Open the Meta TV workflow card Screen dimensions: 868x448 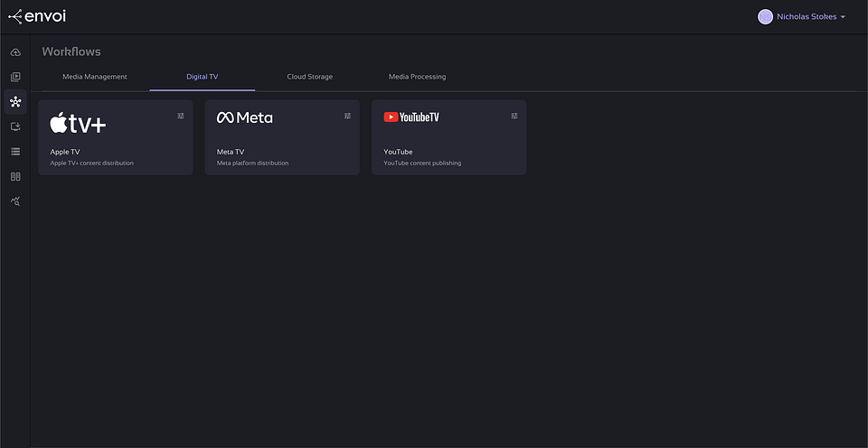(x=281, y=143)
